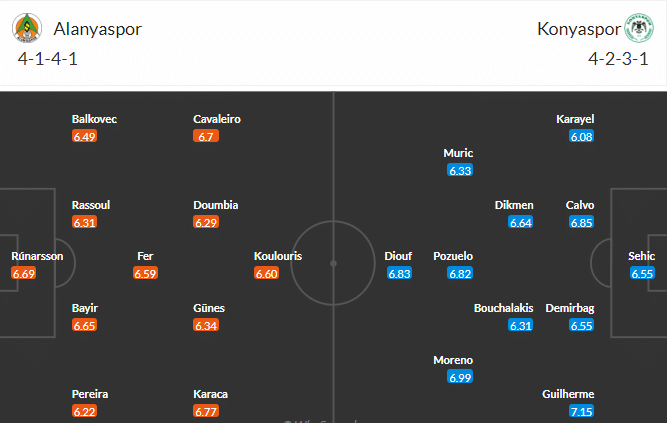The width and height of the screenshot is (667, 423).
Task: Click Fer's 6.59 rating badge
Action: (145, 273)
